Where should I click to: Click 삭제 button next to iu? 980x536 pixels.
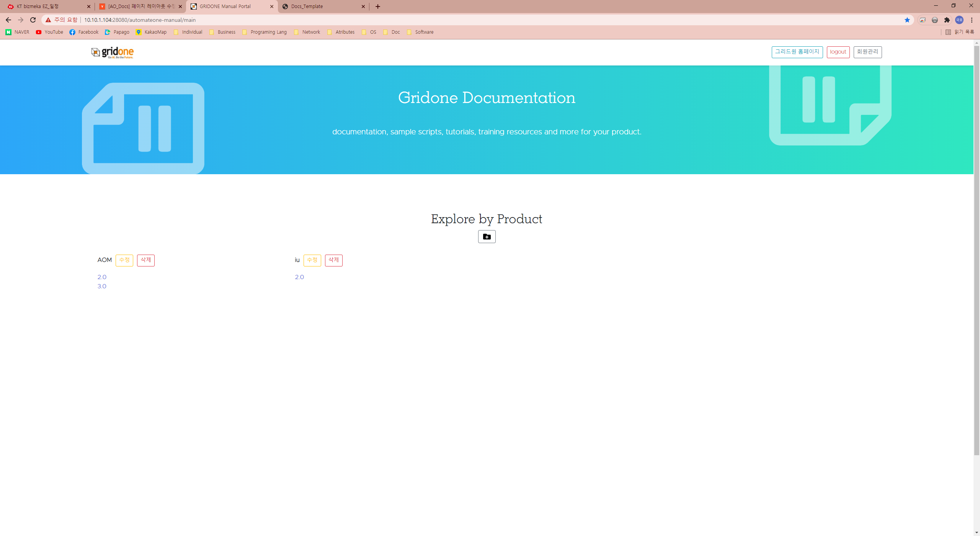coord(333,260)
